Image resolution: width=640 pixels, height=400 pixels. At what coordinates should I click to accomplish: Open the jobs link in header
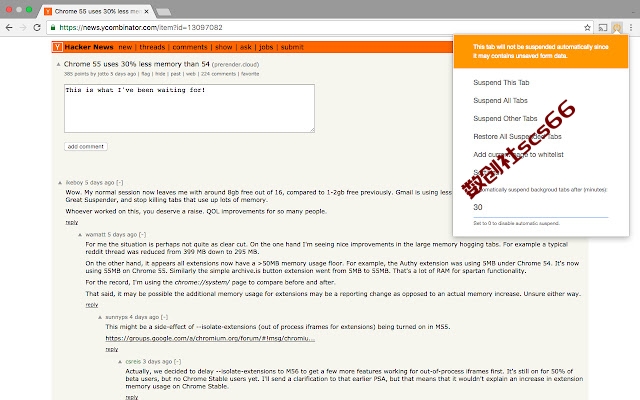(x=266, y=47)
